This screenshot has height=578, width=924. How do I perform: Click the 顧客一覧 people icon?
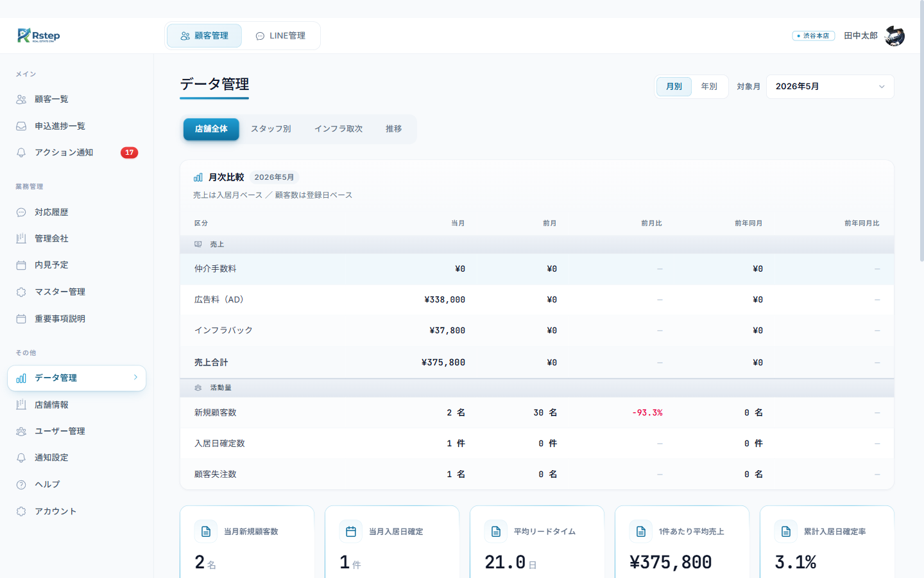21,100
